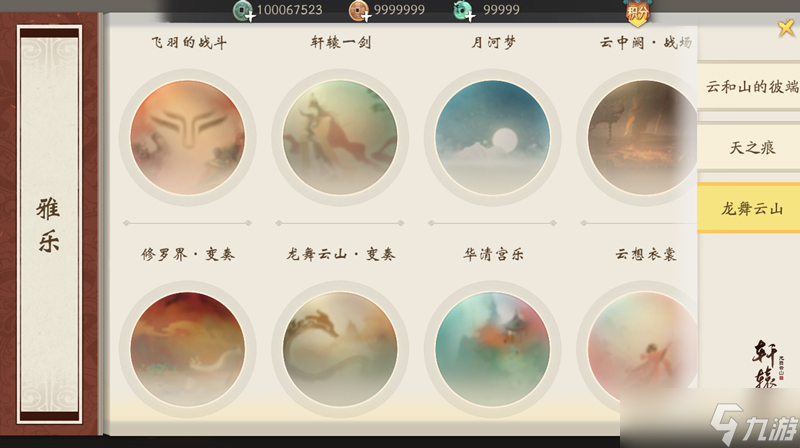Open the 积分 points badge
Screen dimensions: 800x448
(637, 12)
